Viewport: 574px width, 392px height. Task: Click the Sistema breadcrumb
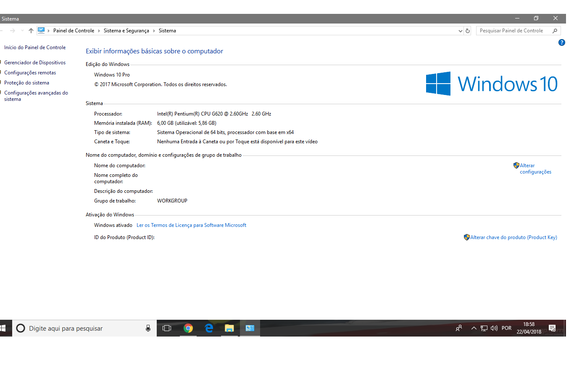pos(167,31)
